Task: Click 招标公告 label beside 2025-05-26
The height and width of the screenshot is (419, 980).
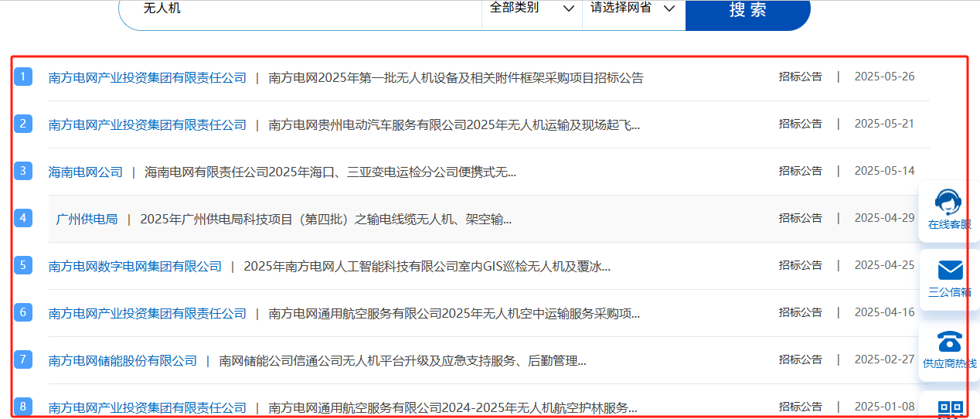Action: (801, 77)
